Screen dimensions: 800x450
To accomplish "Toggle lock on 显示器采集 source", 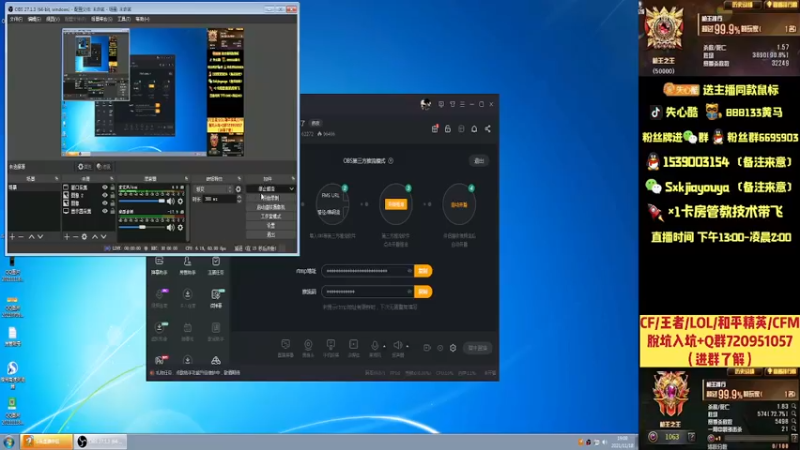I will (112, 211).
